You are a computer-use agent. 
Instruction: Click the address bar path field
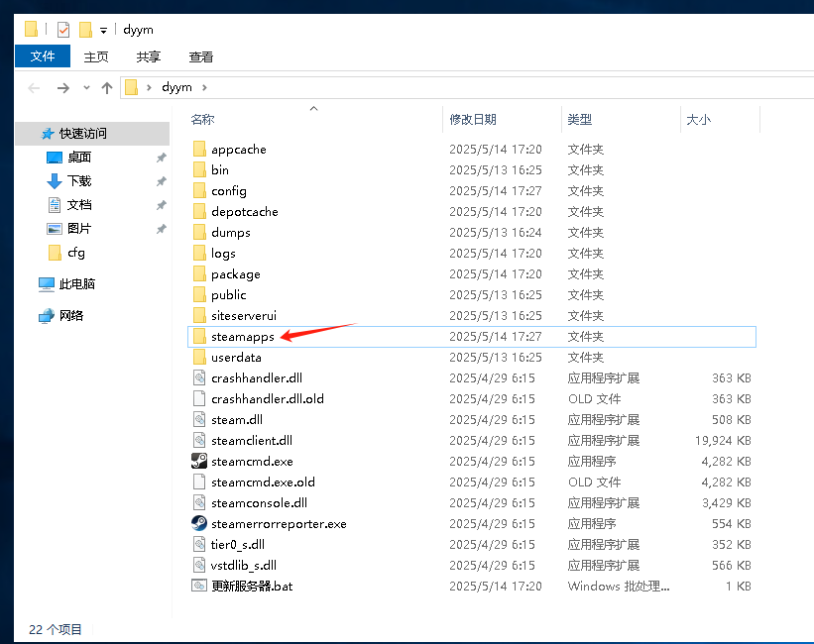pos(467,88)
